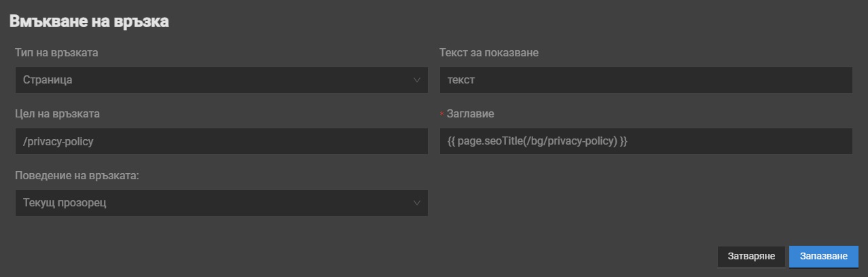The image size is (868, 277).
Task: Click into the 'Текст за показване' field
Action: (645, 80)
